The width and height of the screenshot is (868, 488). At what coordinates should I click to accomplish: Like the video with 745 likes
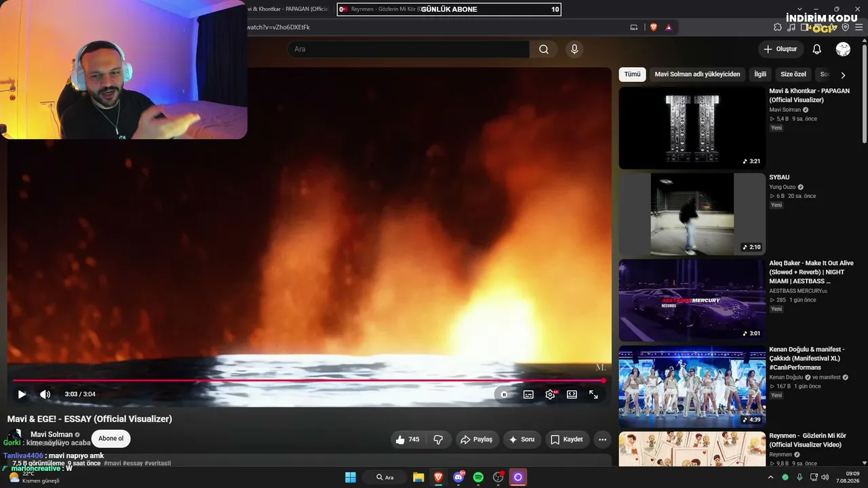pyautogui.click(x=408, y=439)
